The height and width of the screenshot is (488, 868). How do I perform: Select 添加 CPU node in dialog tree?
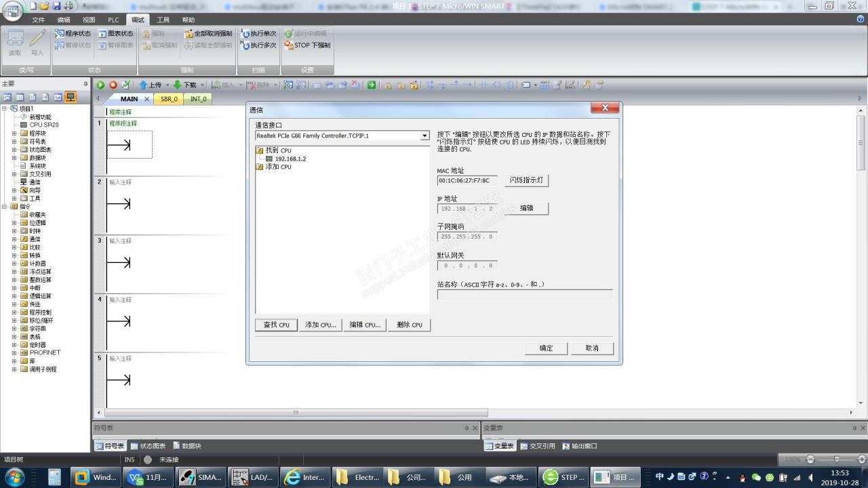[x=278, y=167]
